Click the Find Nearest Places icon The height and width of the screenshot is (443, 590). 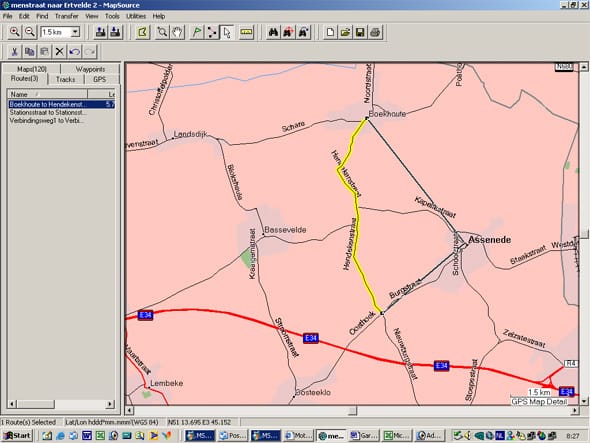288,32
